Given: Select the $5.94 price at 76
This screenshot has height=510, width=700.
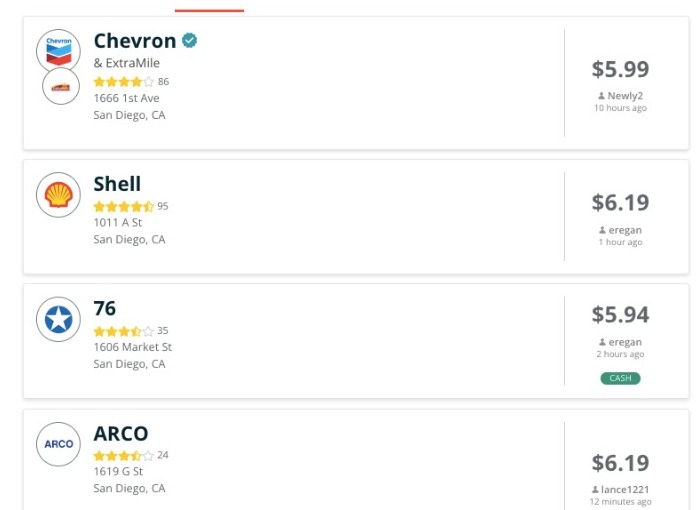Looking at the screenshot, I should (x=620, y=314).
